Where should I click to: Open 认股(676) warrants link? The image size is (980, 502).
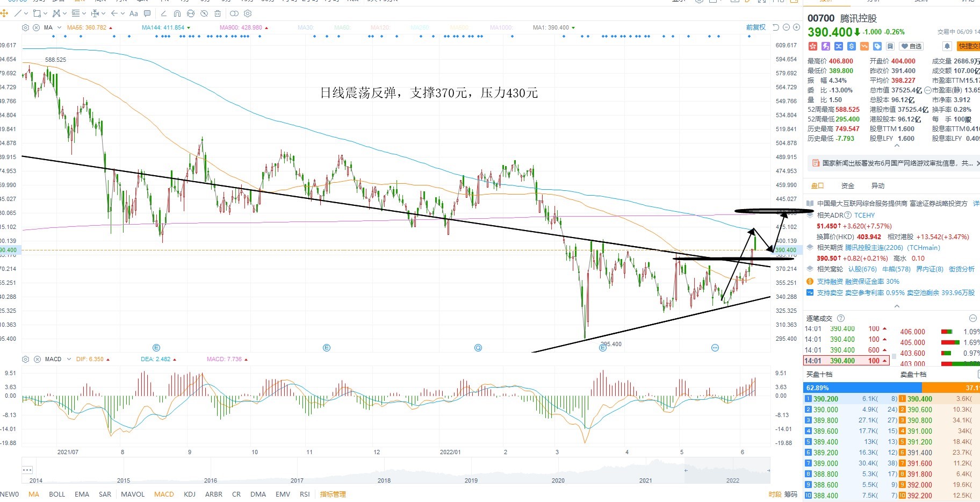tap(862, 269)
